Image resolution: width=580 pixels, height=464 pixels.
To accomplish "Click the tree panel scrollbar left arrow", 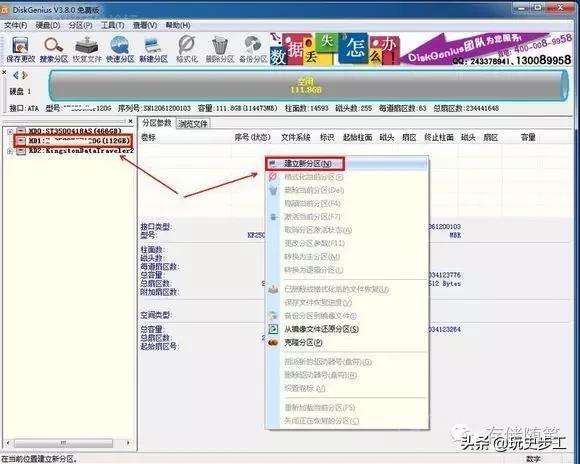I will point(8,443).
